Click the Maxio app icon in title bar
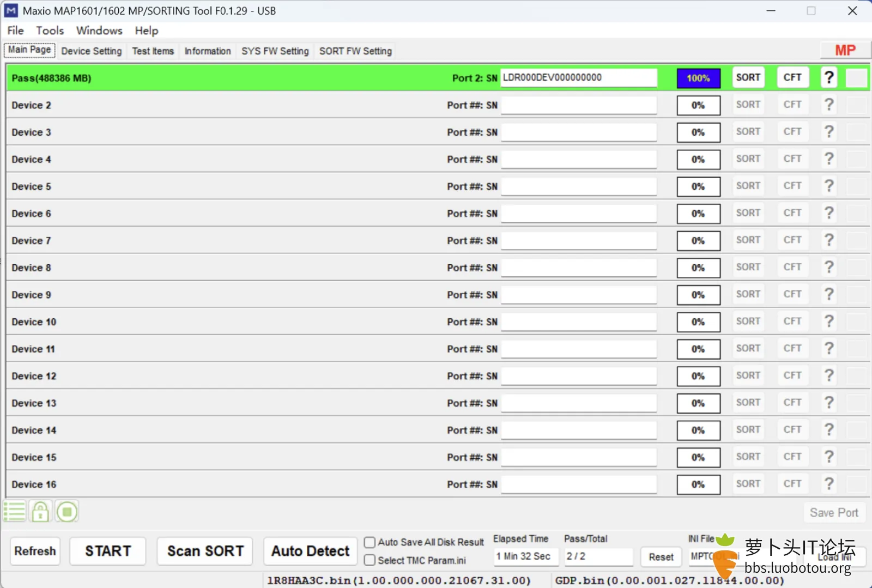Image resolution: width=872 pixels, height=588 pixels. click(x=11, y=11)
